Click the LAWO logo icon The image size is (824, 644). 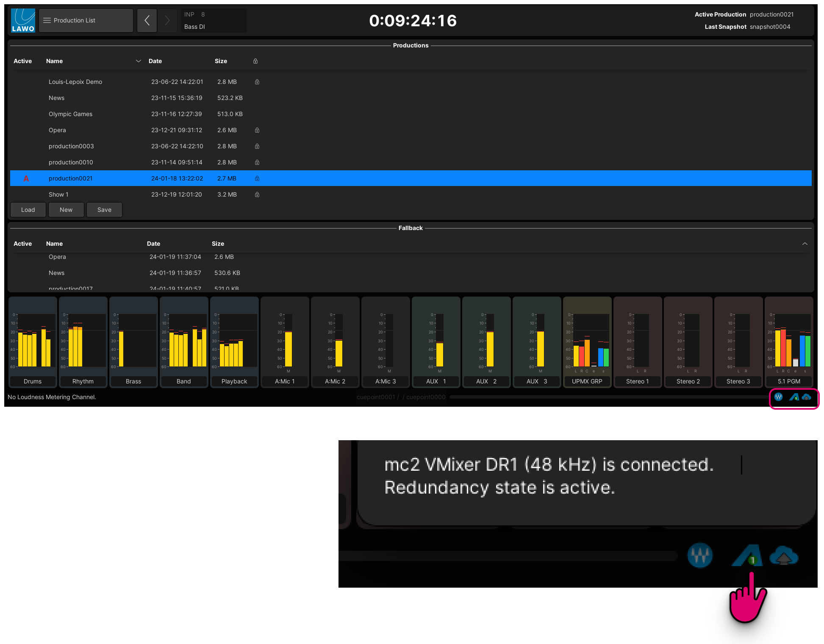click(23, 20)
